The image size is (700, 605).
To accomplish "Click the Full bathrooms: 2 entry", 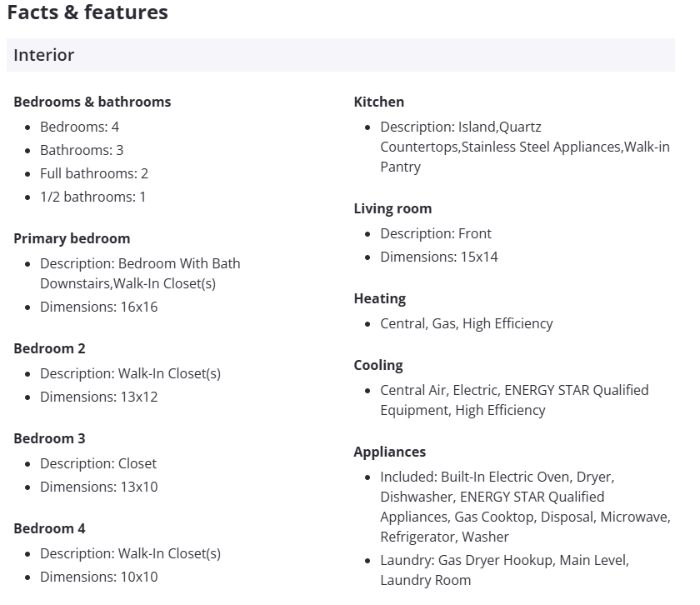I will (x=94, y=173).
